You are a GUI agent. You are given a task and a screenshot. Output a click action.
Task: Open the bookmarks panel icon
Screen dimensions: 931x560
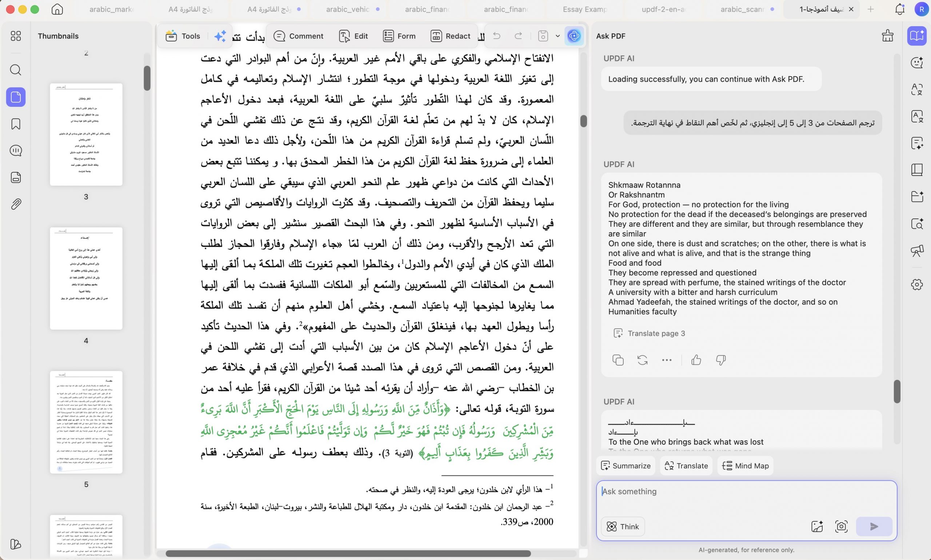tap(16, 124)
